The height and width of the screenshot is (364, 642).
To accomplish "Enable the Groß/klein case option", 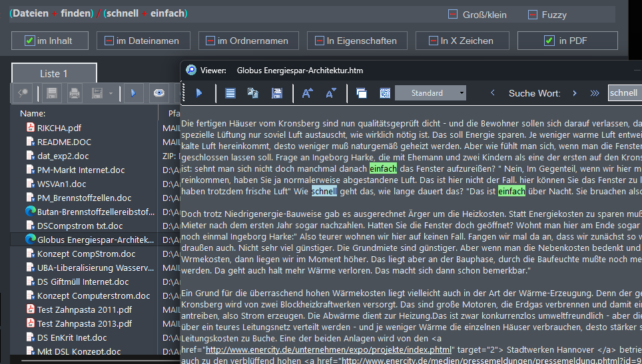I will pos(453,15).
